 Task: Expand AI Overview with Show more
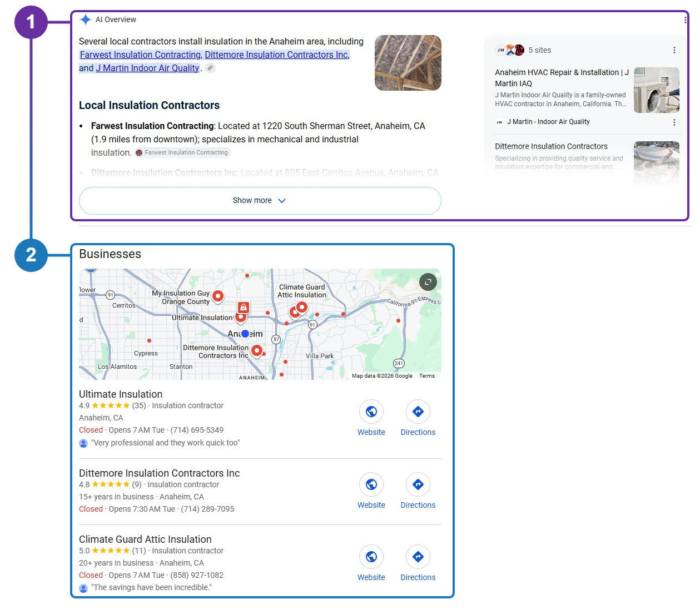coord(260,201)
